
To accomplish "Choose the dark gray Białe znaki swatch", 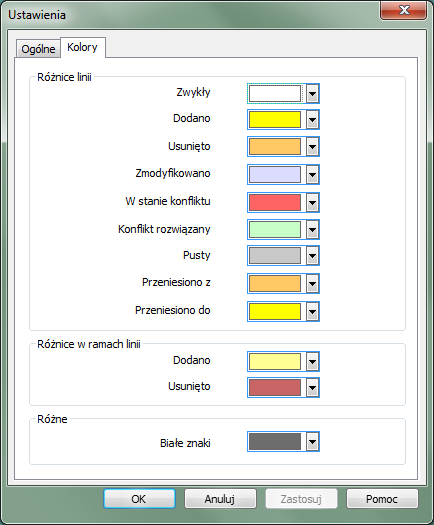I will pyautogui.click(x=275, y=442).
